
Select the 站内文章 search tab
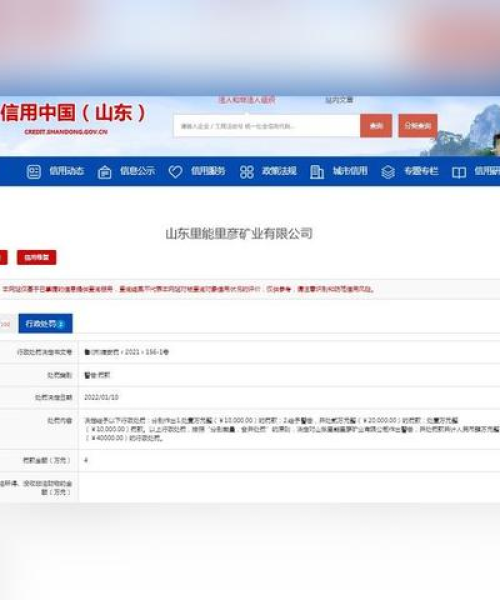click(x=339, y=100)
